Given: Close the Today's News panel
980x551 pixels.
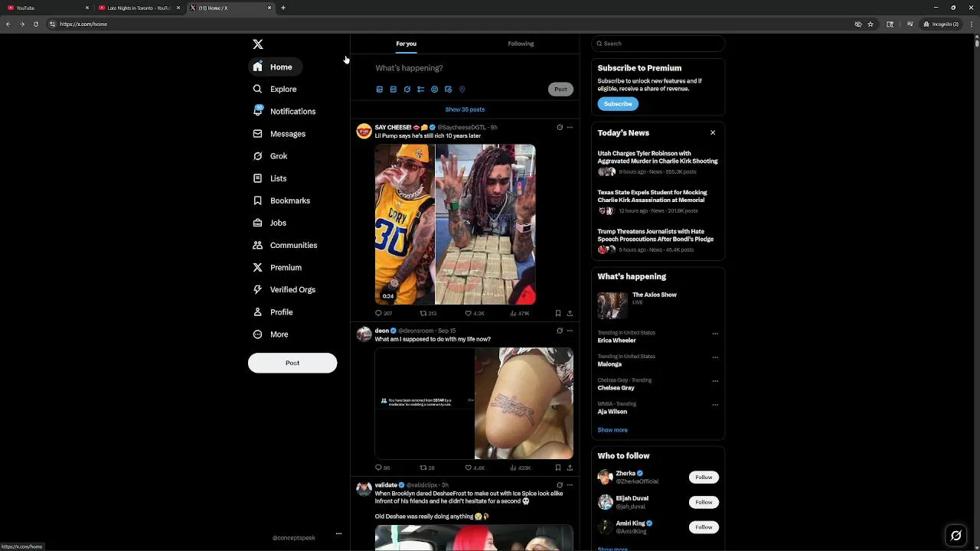Looking at the screenshot, I should coord(713,133).
